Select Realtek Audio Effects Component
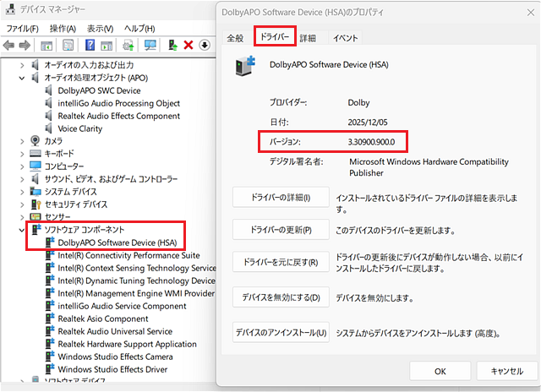This screenshot has height=392, width=541. click(x=118, y=116)
